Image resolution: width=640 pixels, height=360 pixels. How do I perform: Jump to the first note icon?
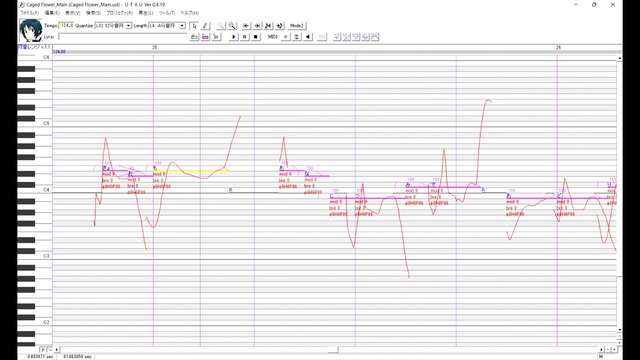pyautogui.click(x=246, y=26)
